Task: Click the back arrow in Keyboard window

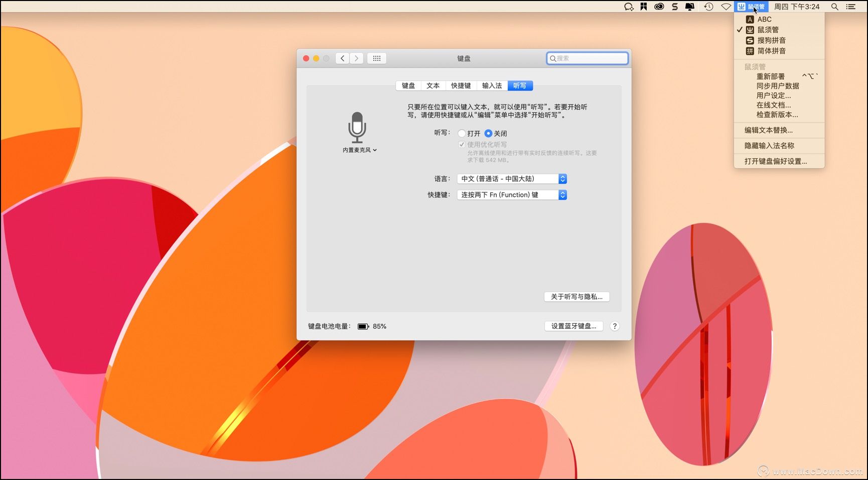Action: (x=343, y=58)
